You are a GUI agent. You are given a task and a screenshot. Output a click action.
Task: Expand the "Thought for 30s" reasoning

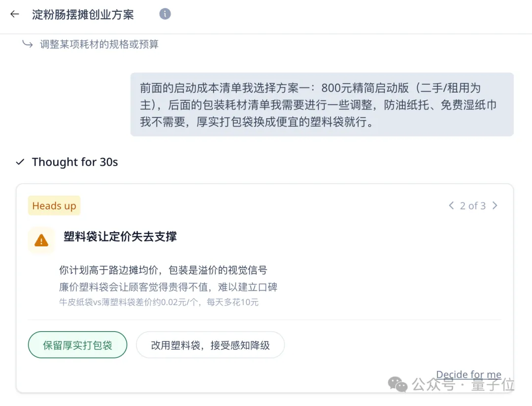pos(75,162)
